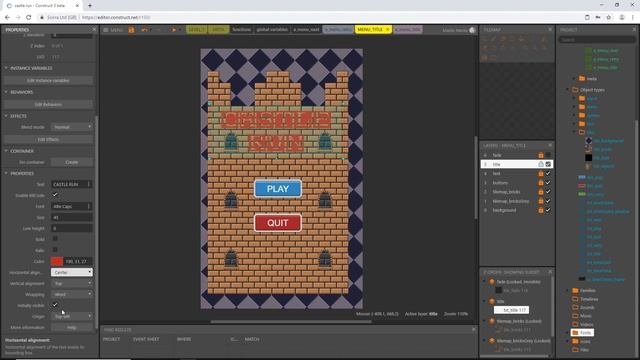Enable the Bold checkbox
The image size is (640, 360).
tap(55, 239)
